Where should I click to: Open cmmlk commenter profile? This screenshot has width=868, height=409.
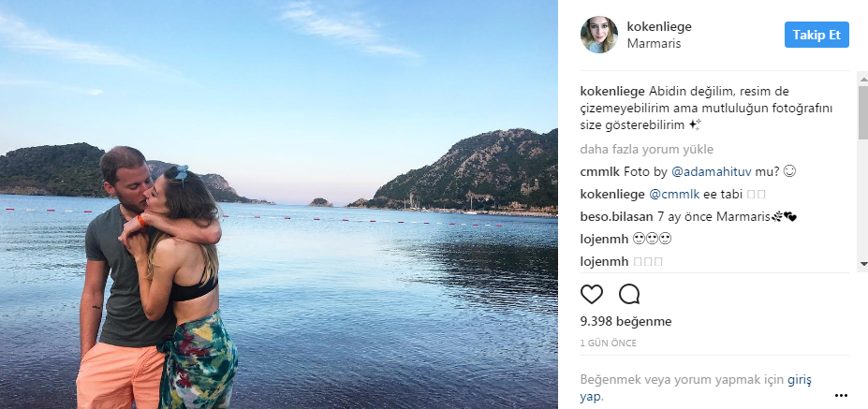[x=600, y=172]
